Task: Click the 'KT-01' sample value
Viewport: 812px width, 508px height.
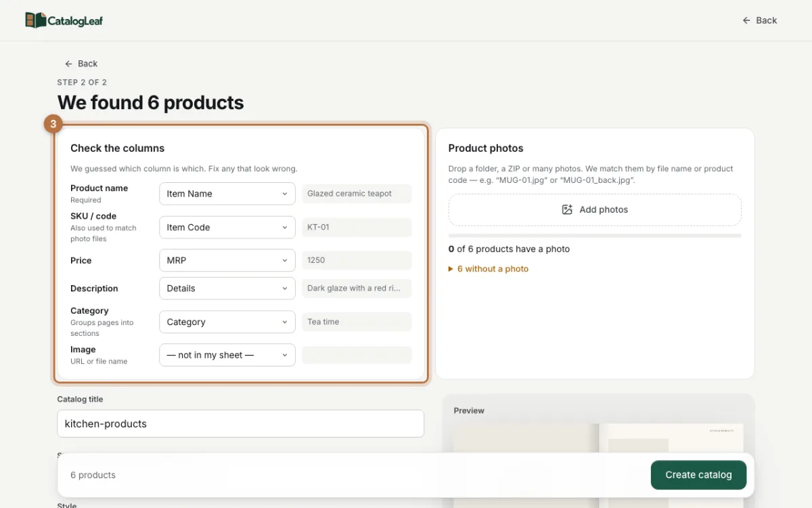Action: [x=357, y=228]
